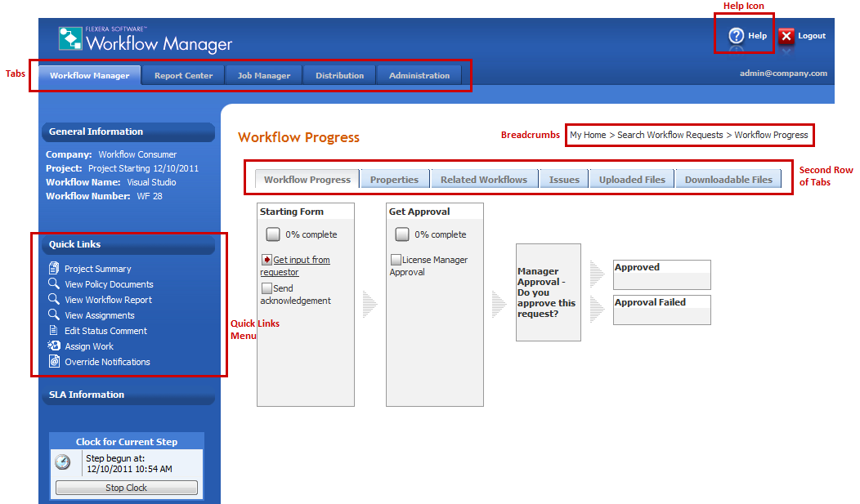The height and width of the screenshot is (504, 860).
Task: Open the Administration tab
Action: 419,75
